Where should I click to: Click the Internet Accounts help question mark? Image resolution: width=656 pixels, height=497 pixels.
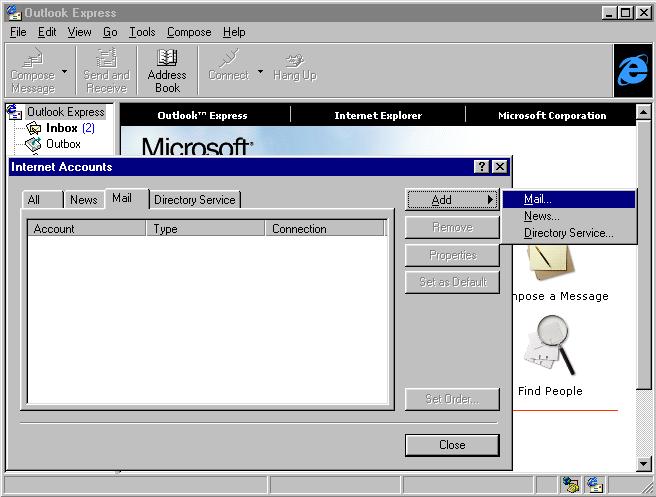click(x=482, y=167)
